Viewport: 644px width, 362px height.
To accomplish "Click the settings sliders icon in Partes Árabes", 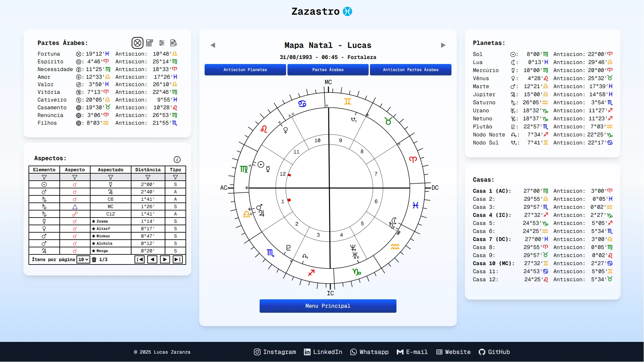I will click(x=162, y=43).
